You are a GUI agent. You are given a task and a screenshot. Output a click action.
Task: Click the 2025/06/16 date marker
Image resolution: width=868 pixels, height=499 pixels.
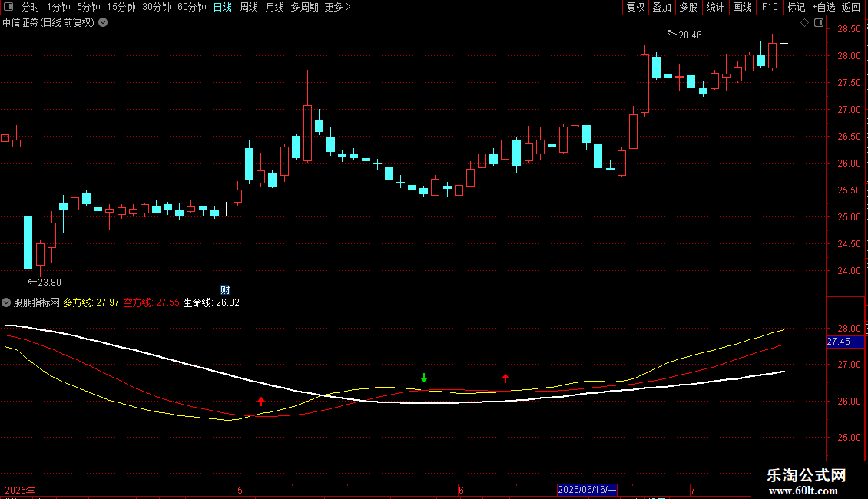[587, 490]
